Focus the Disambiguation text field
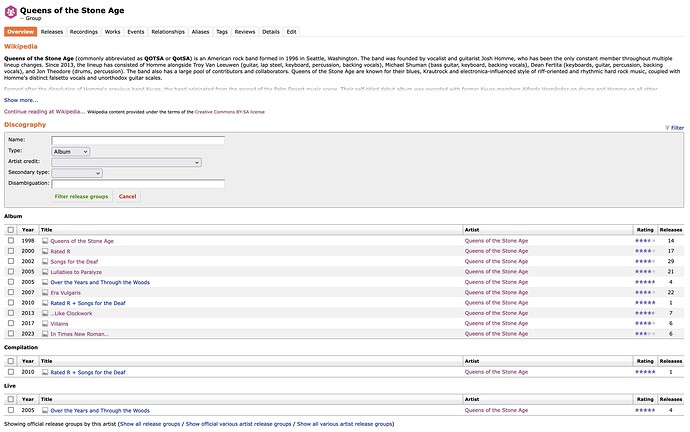The width and height of the screenshot is (690, 432). click(x=138, y=183)
